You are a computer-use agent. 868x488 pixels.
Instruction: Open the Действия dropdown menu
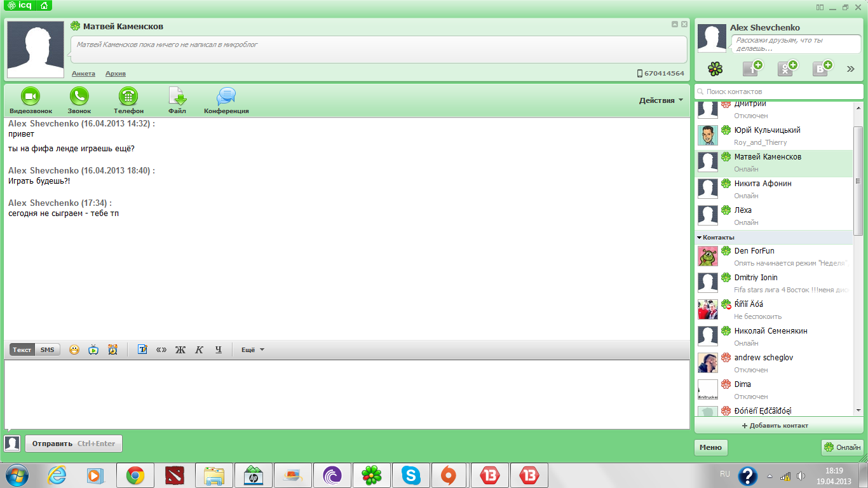(x=661, y=100)
